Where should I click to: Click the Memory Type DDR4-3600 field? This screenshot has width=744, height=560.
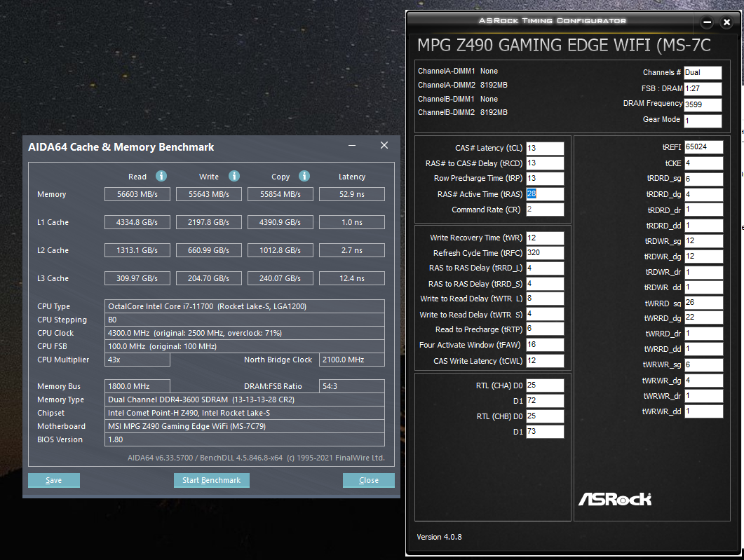pos(244,399)
